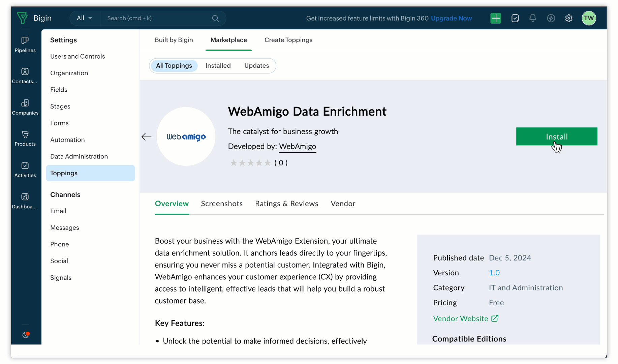
Task: Click the green plus quick-create icon
Action: [x=495, y=18]
